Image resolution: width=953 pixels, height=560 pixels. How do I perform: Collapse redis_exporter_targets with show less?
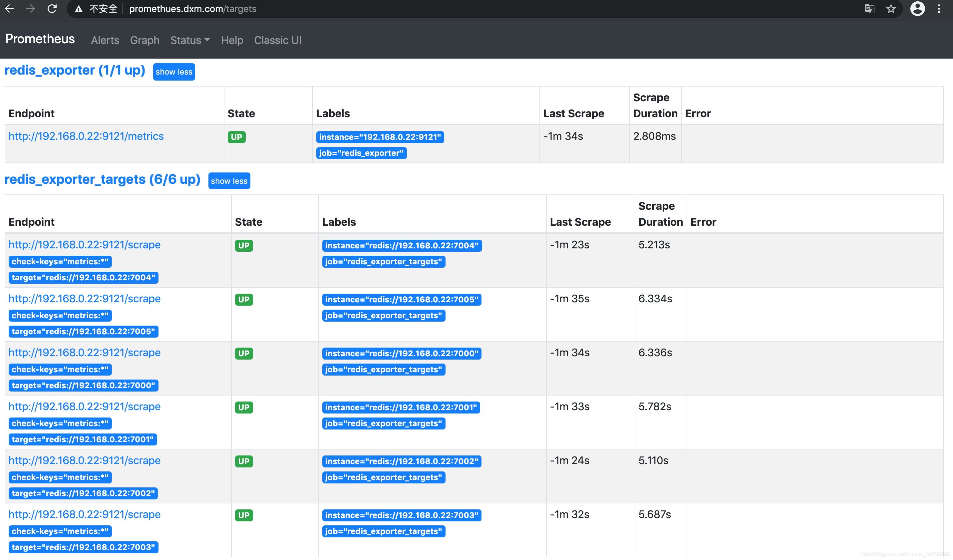click(229, 181)
